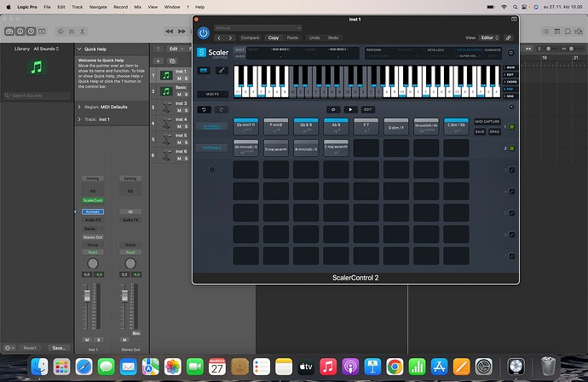The width and height of the screenshot is (588, 382).
Task: Click MIDI CAPTURE button
Action: pyautogui.click(x=487, y=122)
